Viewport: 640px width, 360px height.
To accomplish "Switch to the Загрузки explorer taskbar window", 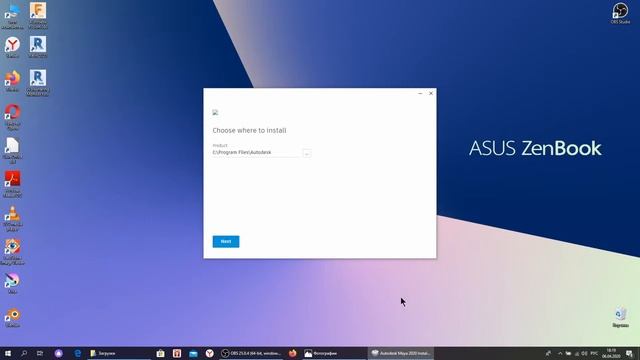I will coord(119,353).
